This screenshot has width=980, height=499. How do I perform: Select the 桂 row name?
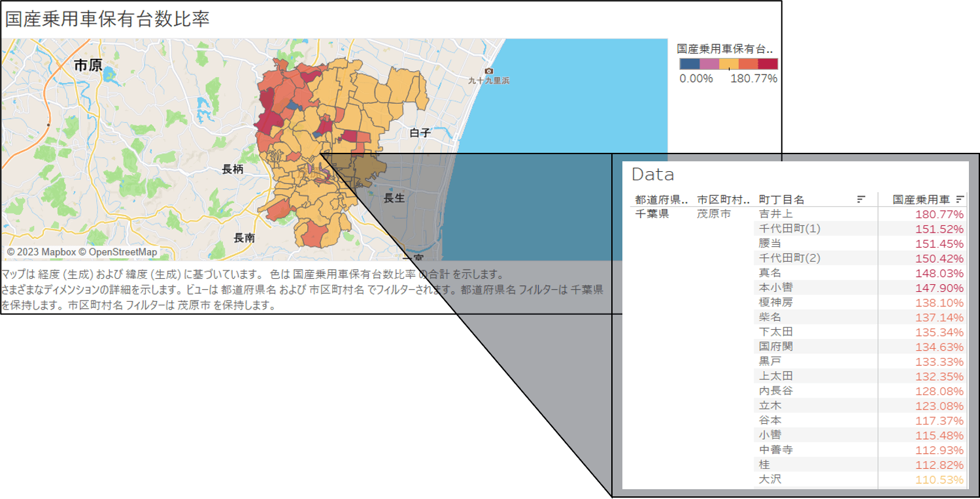(x=764, y=464)
